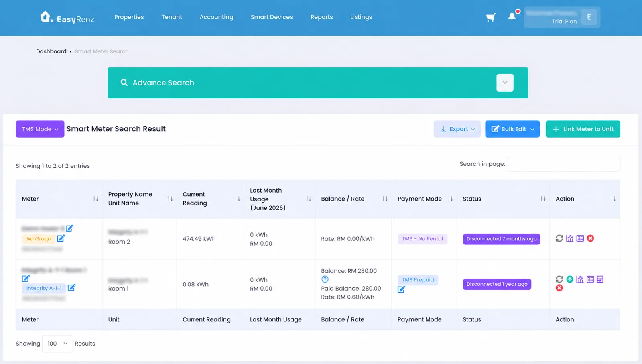Click the 474.49 kWh reading
This screenshot has width=642, height=364.
(199, 239)
